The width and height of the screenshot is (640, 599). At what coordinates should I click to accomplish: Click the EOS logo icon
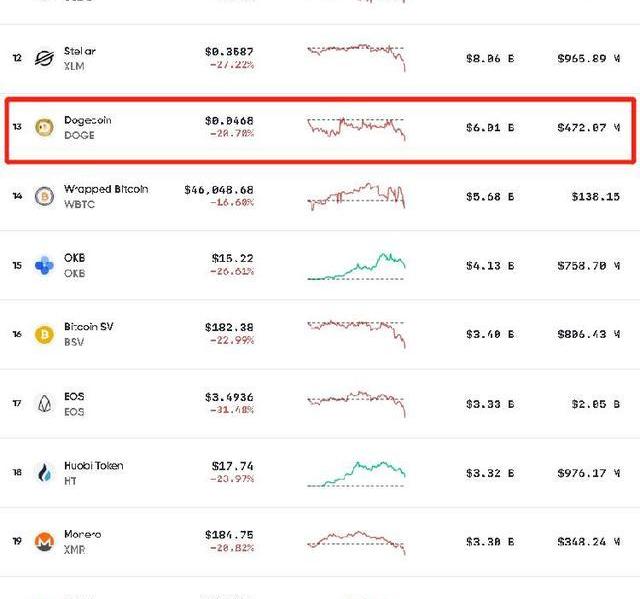pyautogui.click(x=44, y=404)
